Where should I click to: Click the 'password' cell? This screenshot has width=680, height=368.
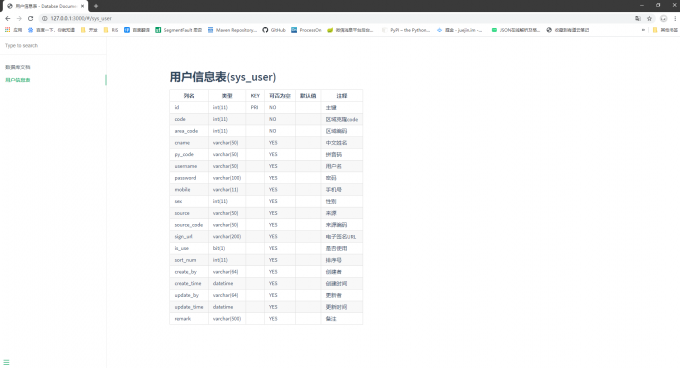(189, 178)
